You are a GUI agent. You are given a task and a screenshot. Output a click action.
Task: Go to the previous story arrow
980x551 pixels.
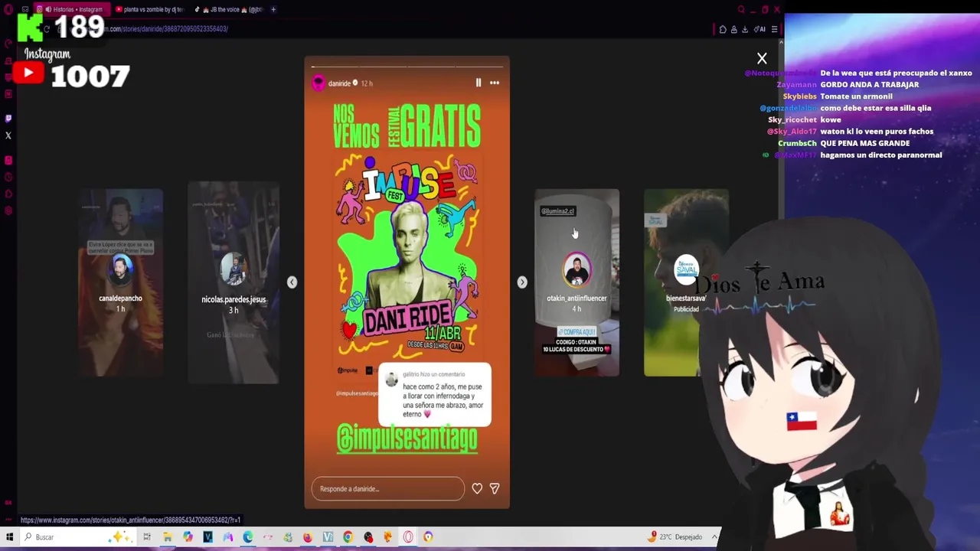pyautogui.click(x=292, y=282)
